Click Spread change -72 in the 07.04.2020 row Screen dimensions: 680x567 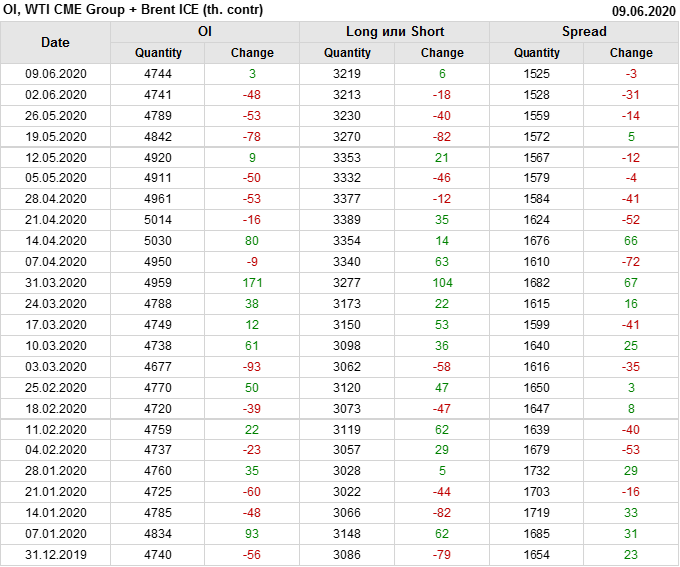pos(631,262)
